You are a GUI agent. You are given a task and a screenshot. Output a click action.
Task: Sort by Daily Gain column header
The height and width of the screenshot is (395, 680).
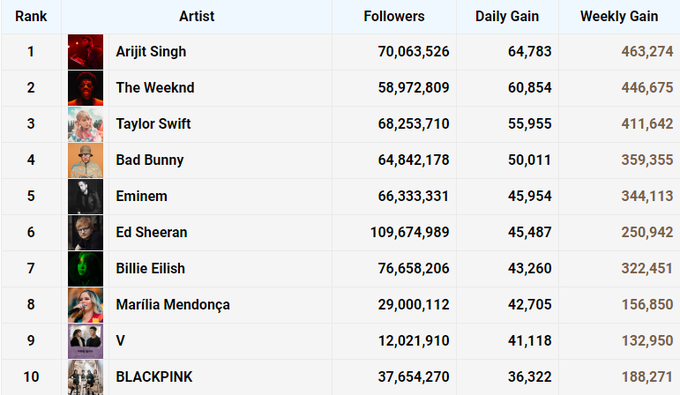click(507, 16)
